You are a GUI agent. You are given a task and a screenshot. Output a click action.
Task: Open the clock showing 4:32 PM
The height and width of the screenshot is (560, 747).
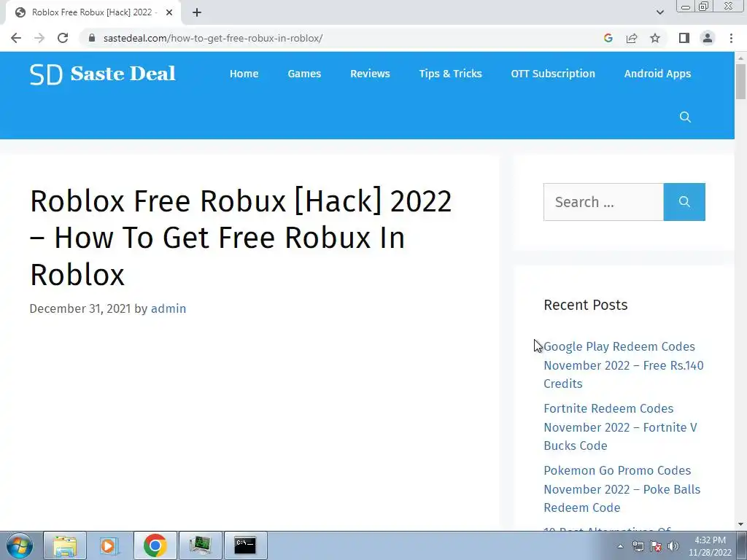[710, 546]
